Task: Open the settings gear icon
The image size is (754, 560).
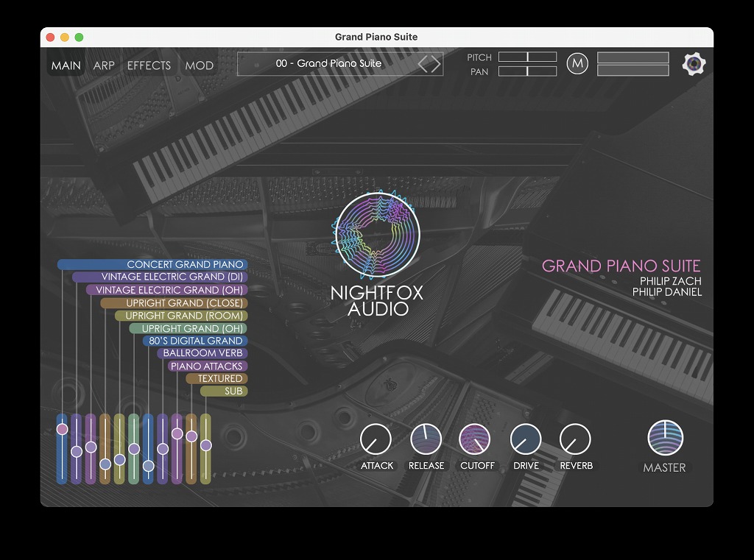Action: click(x=694, y=65)
